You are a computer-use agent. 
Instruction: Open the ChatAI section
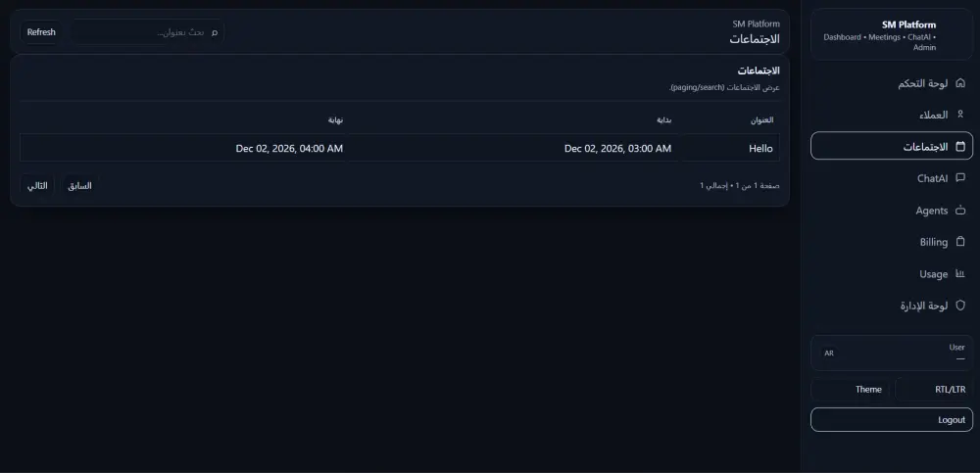[892, 178]
